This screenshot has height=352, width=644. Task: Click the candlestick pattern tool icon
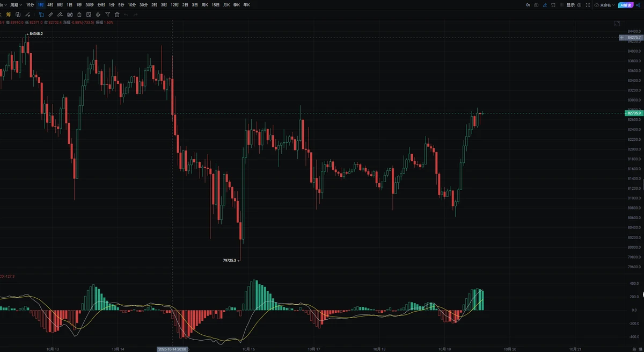(x=70, y=15)
